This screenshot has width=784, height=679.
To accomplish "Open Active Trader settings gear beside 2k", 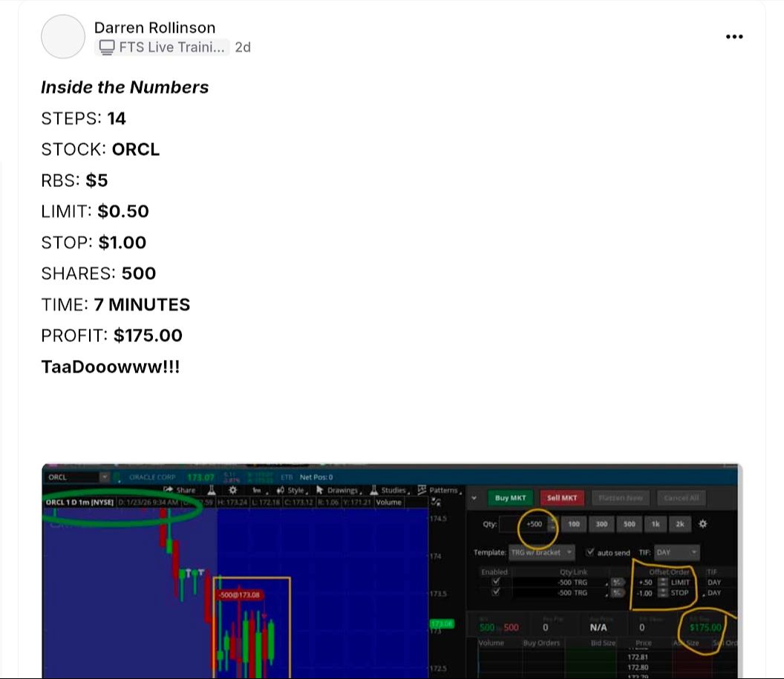I will coord(703,524).
